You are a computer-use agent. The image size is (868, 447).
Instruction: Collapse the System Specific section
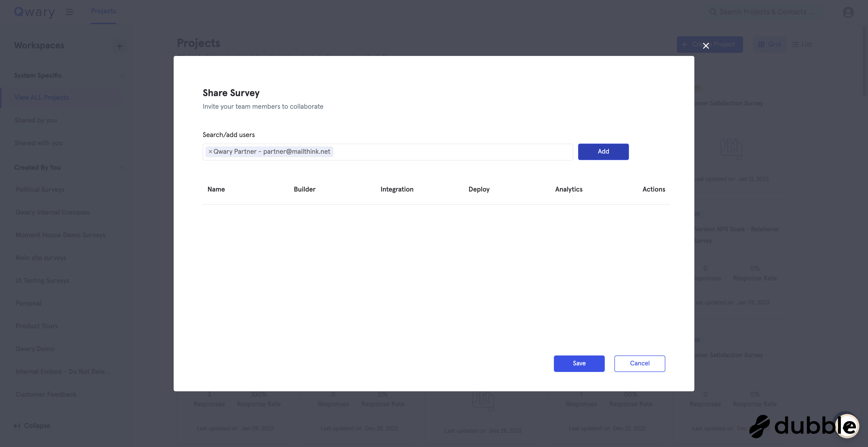(x=123, y=76)
